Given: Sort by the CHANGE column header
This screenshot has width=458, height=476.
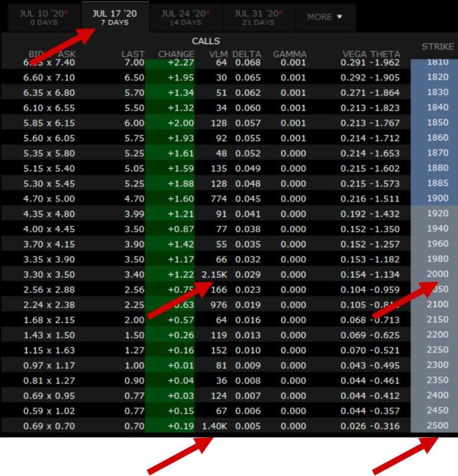Looking at the screenshot, I should coord(176,54).
